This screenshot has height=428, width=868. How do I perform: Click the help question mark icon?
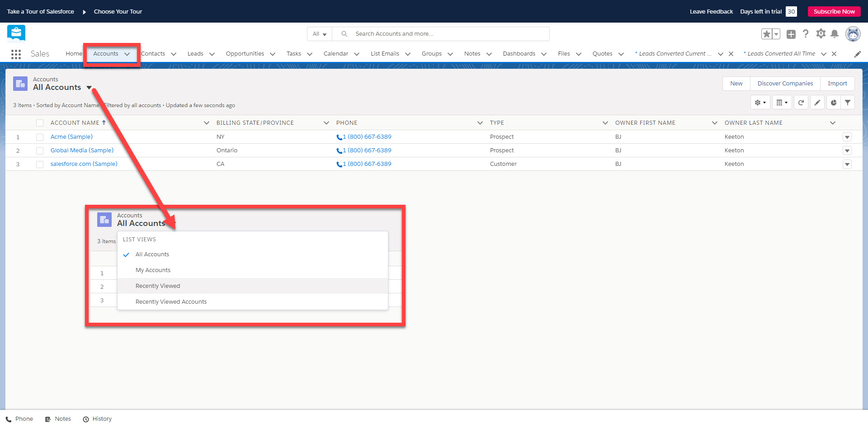806,34
